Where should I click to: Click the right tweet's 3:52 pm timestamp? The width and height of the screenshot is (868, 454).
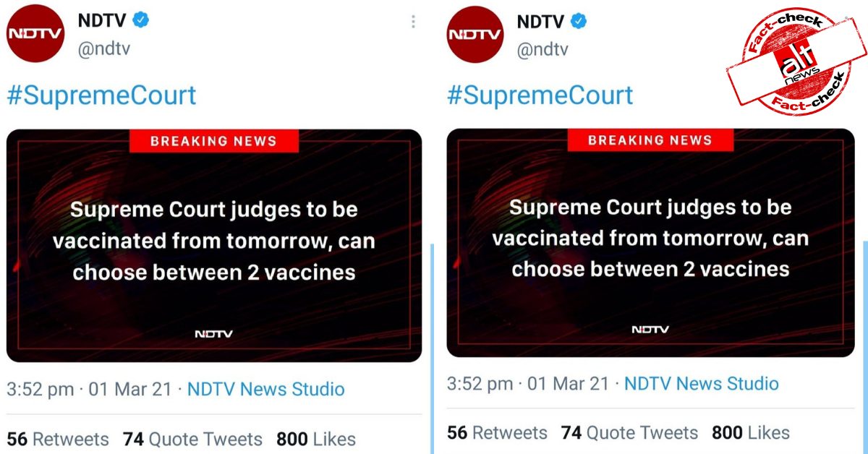pyautogui.click(x=481, y=384)
